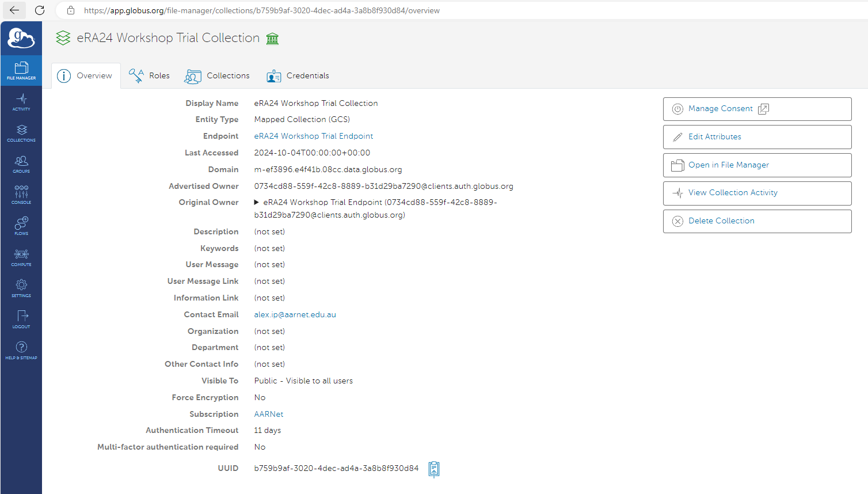Click the Information Link '(not set)' value
Viewport: 868px width, 494px height.
[x=269, y=298]
